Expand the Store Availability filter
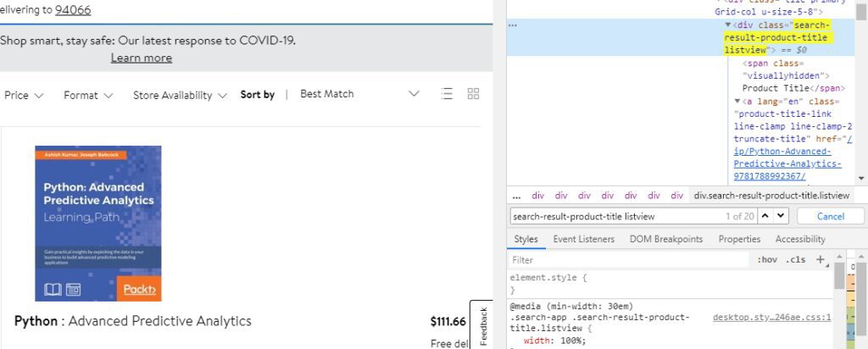Viewport: 868px width, 349px height. pyautogui.click(x=180, y=95)
